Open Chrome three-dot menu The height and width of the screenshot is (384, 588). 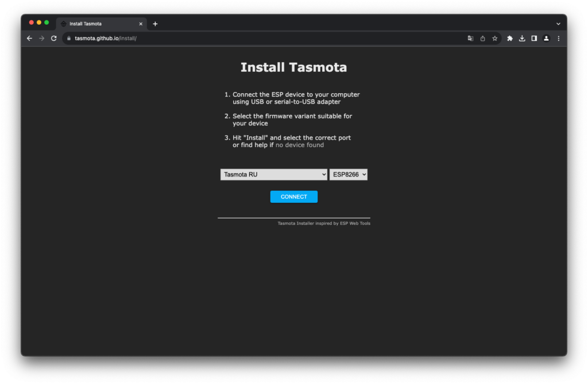point(558,39)
